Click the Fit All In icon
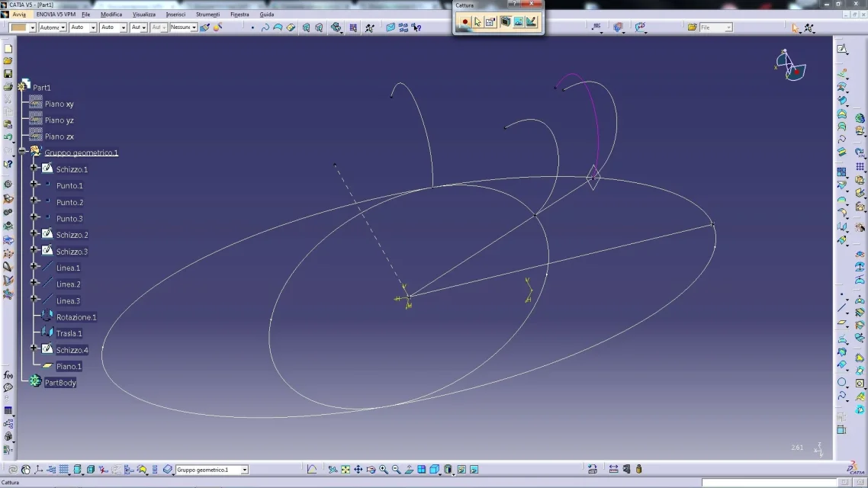 [x=346, y=469]
